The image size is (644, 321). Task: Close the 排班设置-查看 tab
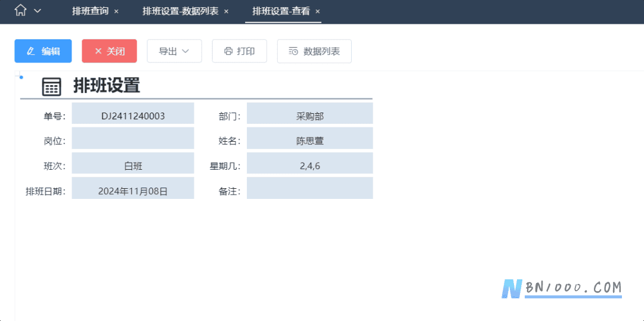pos(317,11)
